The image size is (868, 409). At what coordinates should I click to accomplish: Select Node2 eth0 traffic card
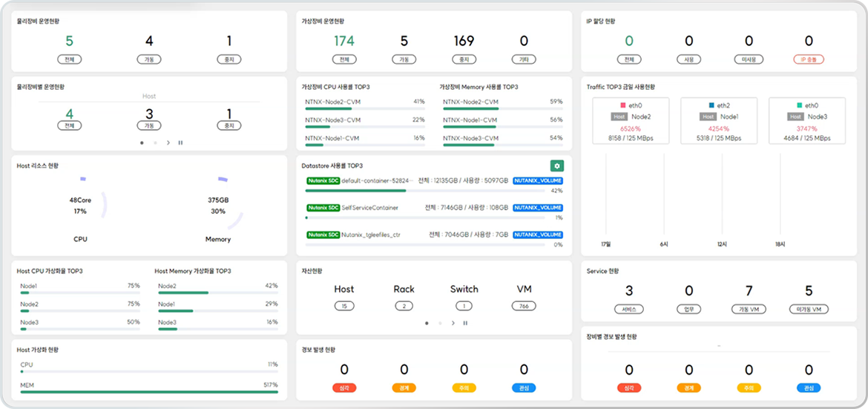coord(631,121)
